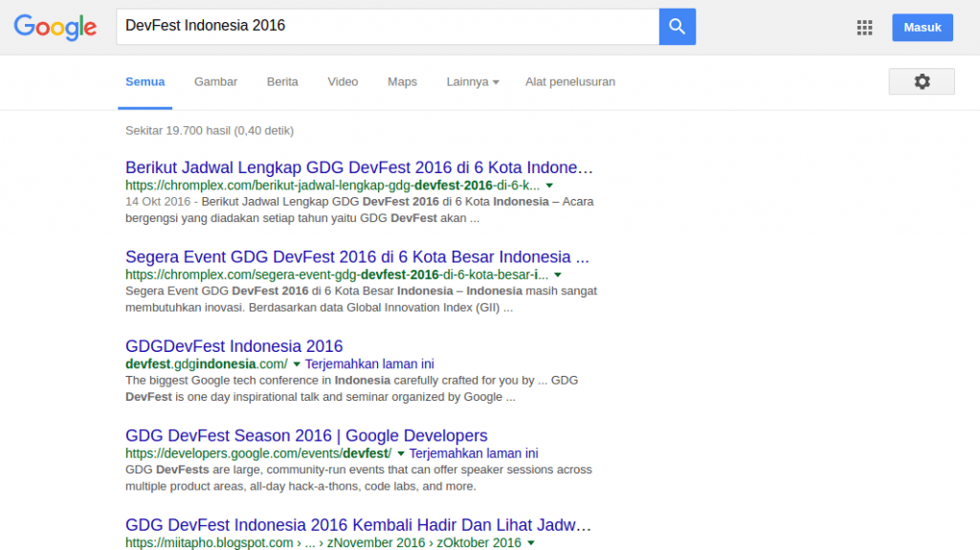Expand arrow next to miitapho.blogspot.com URL
This screenshot has height=550, width=980.
pyautogui.click(x=530, y=543)
